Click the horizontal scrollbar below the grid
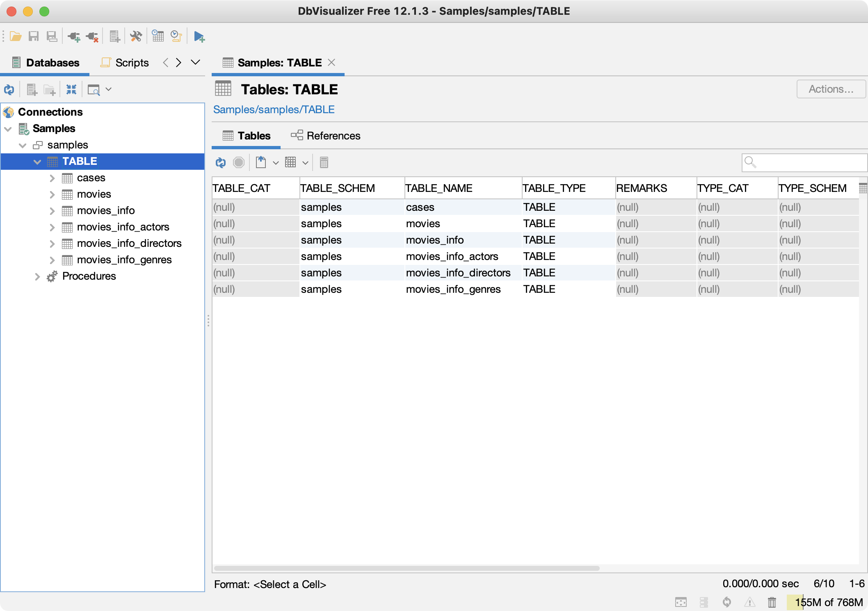The image size is (868, 611). coord(406,568)
